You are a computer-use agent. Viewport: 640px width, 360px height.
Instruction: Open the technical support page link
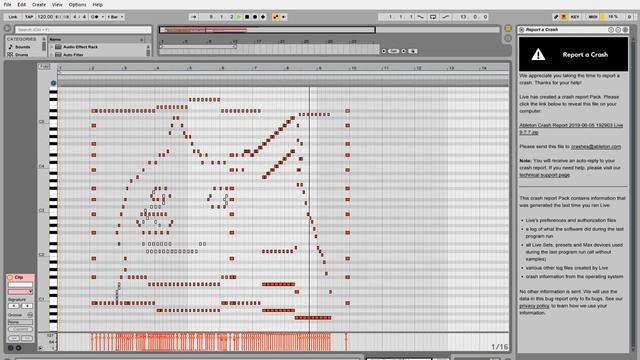coord(544,175)
